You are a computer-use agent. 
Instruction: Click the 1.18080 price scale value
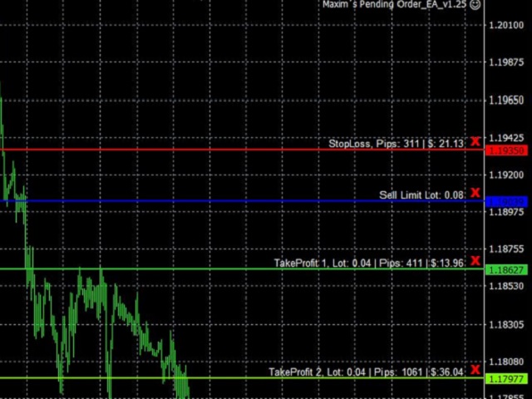506,362
